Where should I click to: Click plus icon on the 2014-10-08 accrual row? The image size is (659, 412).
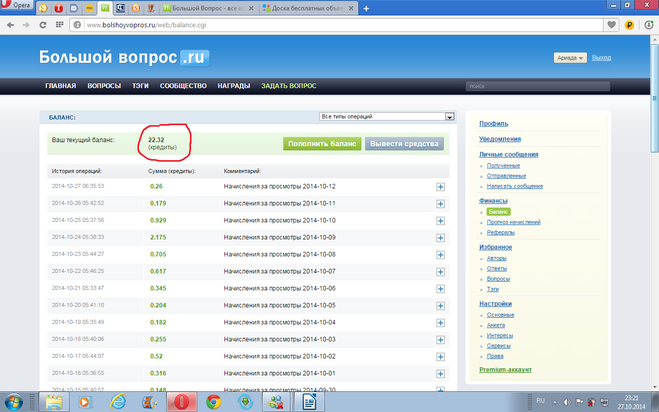(x=440, y=255)
